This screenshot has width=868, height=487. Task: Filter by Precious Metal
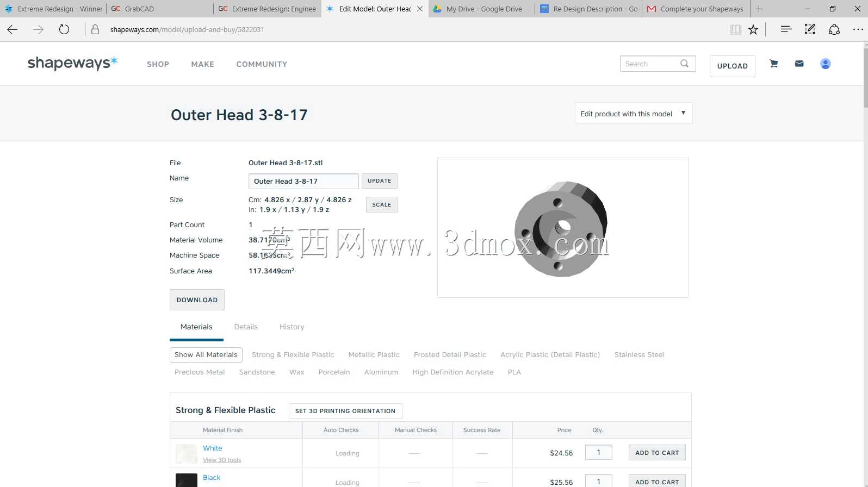click(200, 372)
